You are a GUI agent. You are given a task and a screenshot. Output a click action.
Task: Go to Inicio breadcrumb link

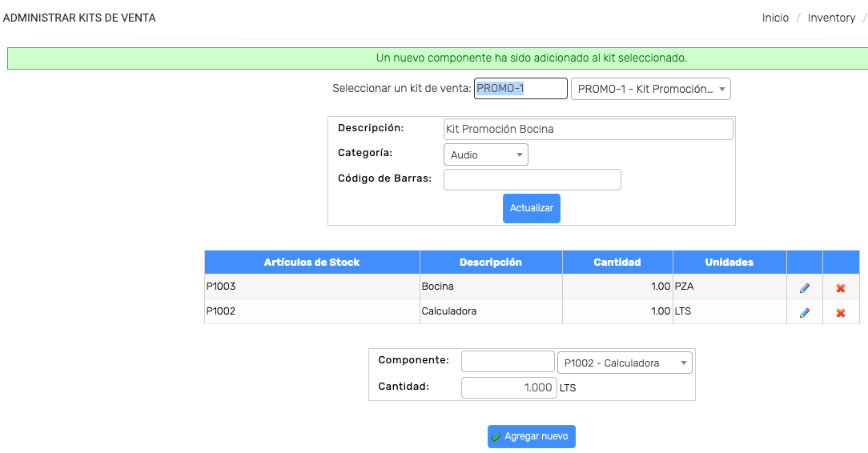pos(775,18)
